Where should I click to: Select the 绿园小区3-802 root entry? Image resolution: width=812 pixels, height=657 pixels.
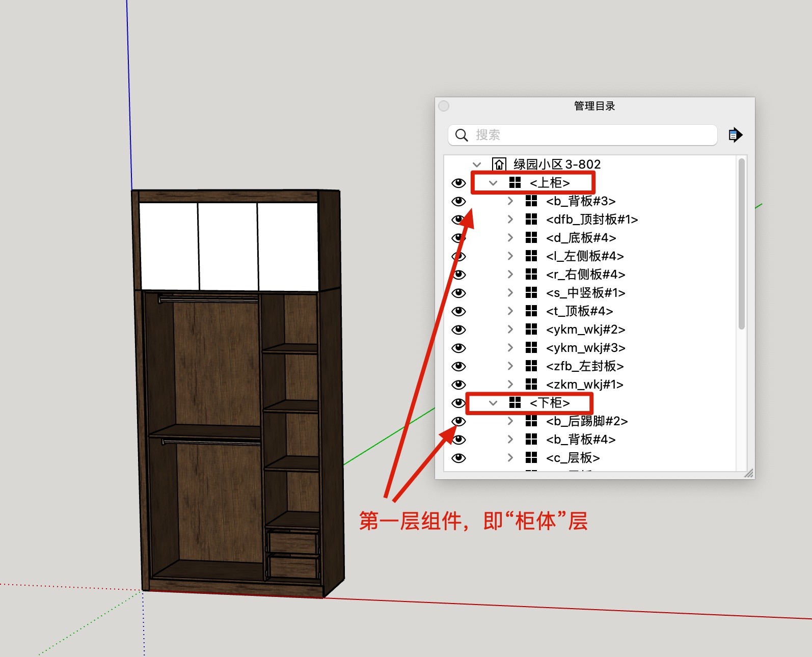tap(557, 164)
